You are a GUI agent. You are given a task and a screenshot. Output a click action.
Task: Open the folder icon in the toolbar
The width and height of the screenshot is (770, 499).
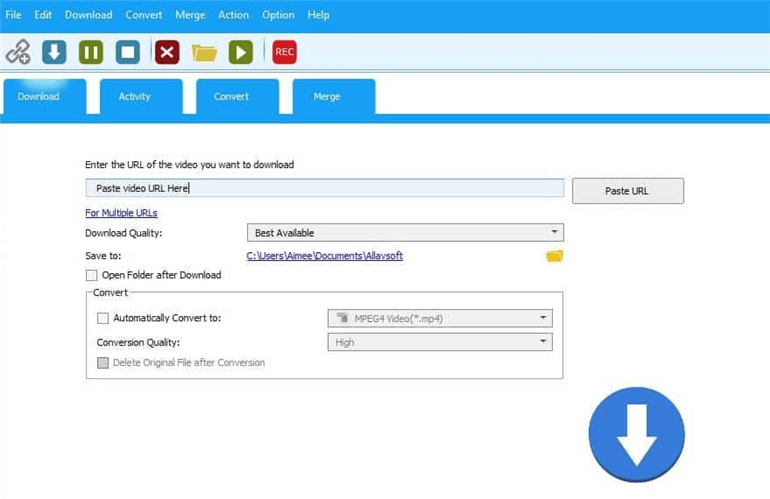pyautogui.click(x=204, y=53)
